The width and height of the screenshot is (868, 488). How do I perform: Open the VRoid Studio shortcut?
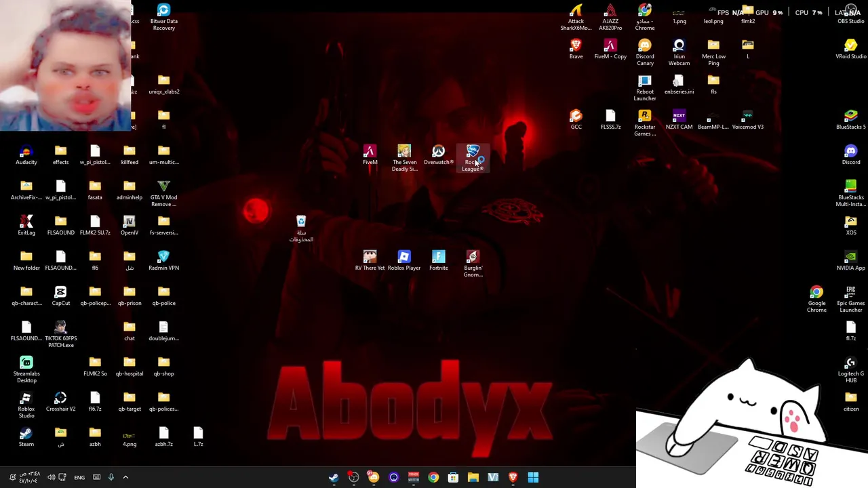pyautogui.click(x=851, y=49)
